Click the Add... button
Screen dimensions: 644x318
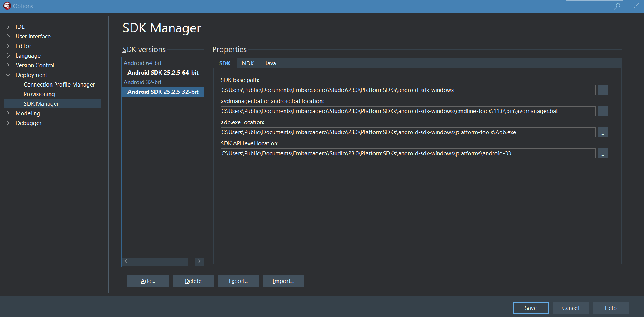(x=148, y=281)
